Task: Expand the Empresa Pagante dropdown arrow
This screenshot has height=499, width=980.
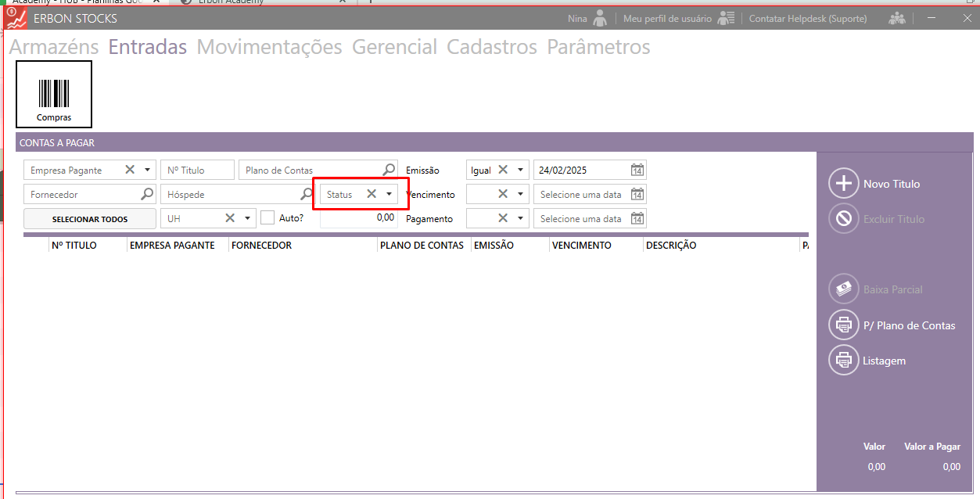Action: point(147,170)
